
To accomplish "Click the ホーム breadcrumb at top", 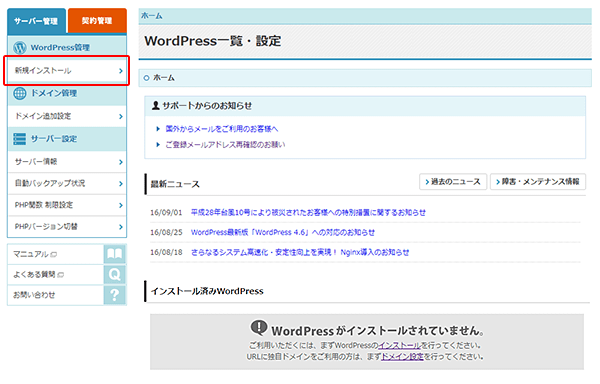I will [152, 16].
